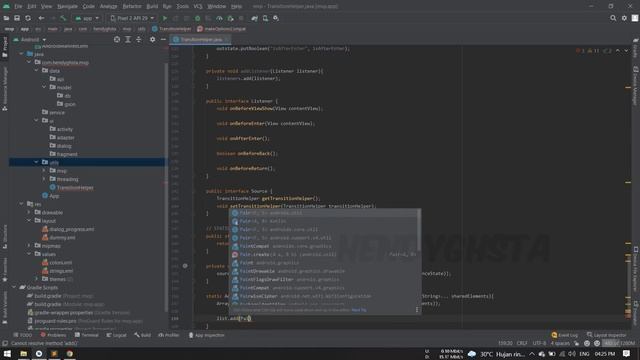Collapse the model package node
Screen dimensions: 640x360
(x=44, y=87)
